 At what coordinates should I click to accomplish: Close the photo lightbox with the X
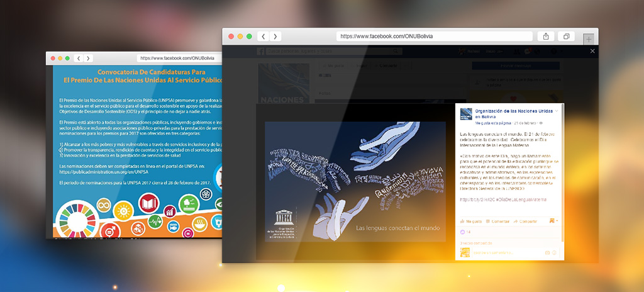point(592,51)
